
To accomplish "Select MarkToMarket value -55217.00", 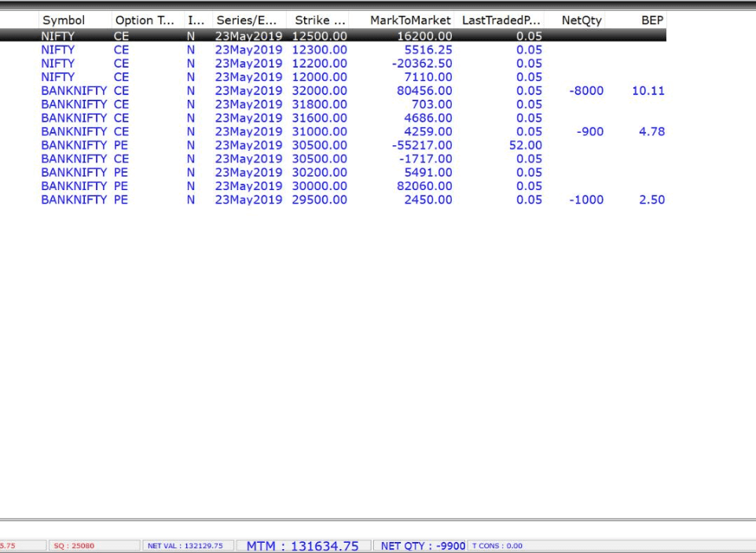I will 422,145.
